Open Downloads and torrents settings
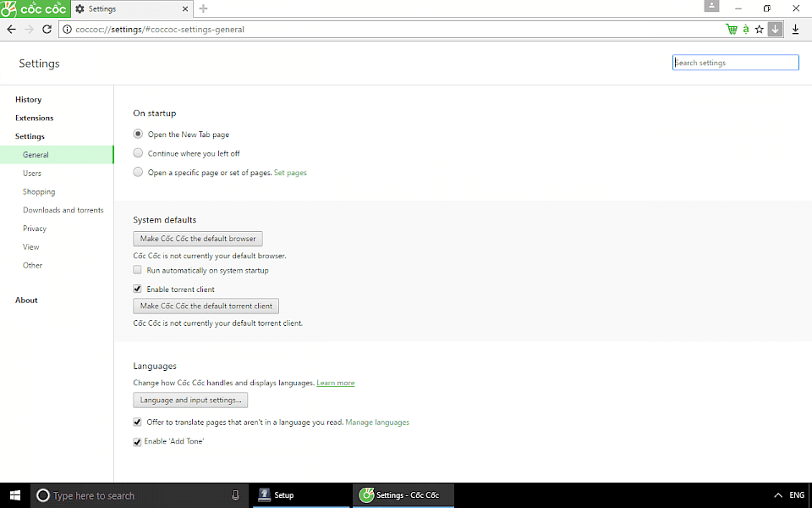Viewport: 812px width, 508px height. point(63,210)
